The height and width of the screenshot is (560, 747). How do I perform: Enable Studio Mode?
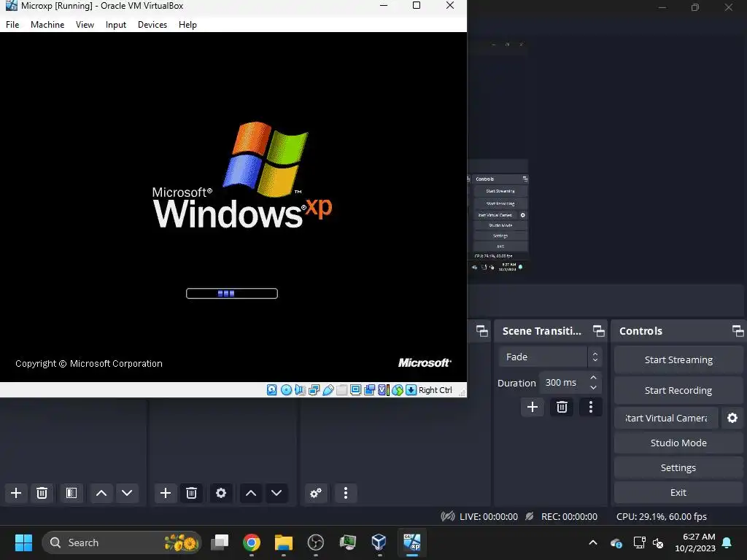pos(678,443)
